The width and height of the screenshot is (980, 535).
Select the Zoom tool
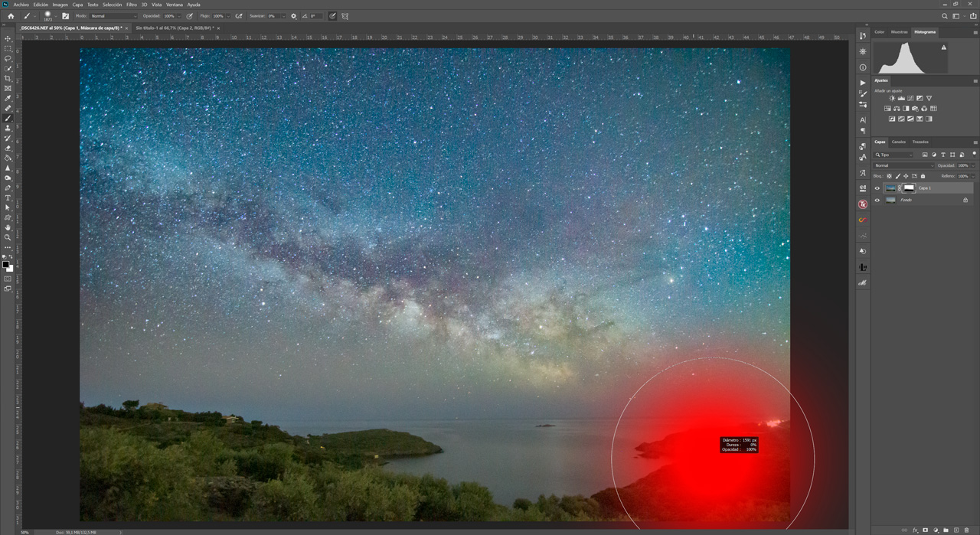5,237
